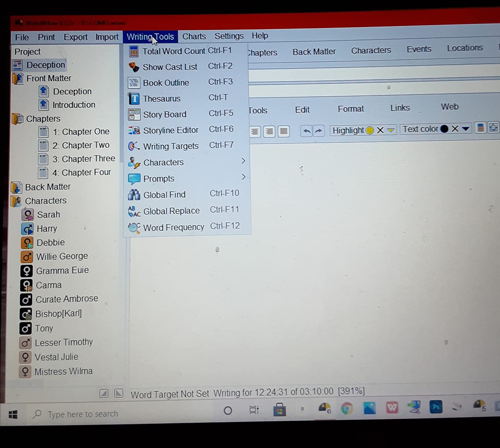Open the editor Links tab
This screenshot has height=448, width=500.
pyautogui.click(x=400, y=108)
